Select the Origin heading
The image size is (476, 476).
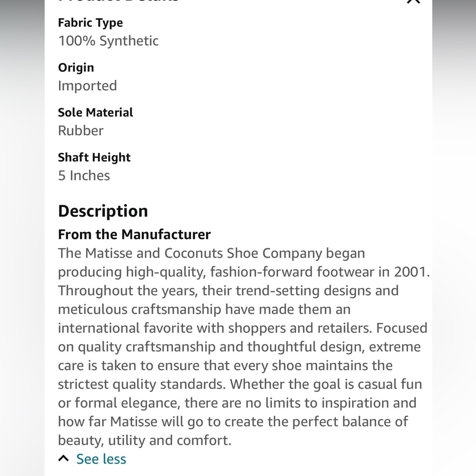coord(76,68)
